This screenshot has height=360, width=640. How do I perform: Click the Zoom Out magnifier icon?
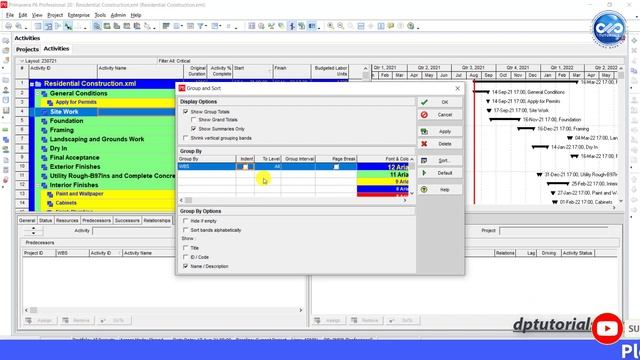point(340,26)
